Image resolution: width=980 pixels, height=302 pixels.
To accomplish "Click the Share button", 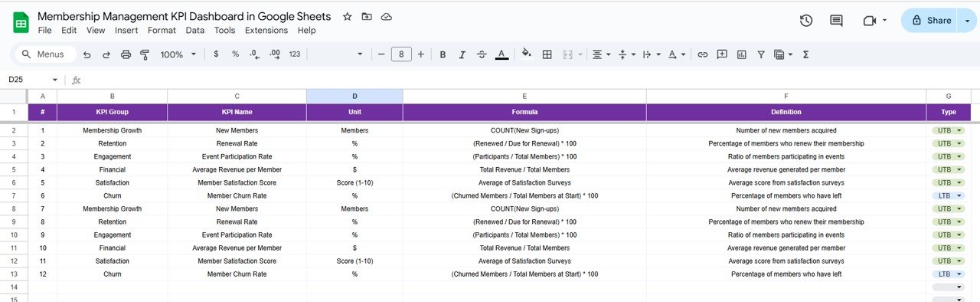I will click(929, 21).
